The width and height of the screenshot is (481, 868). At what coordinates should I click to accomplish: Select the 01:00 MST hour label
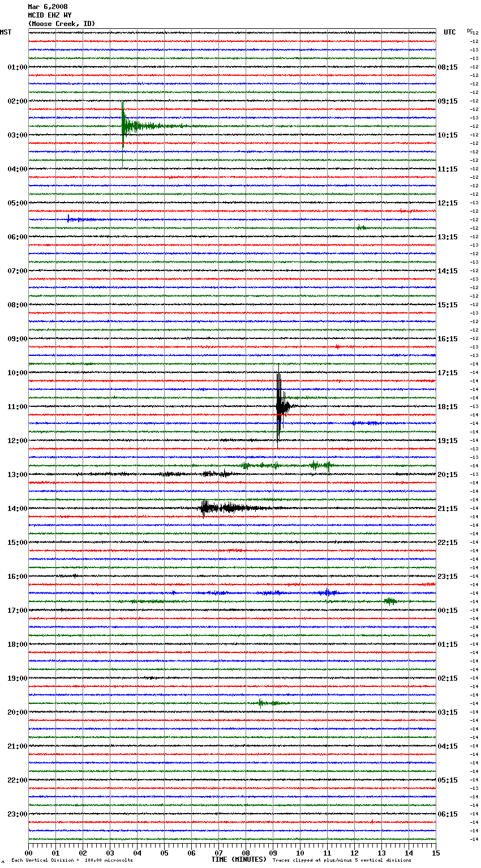[18, 67]
